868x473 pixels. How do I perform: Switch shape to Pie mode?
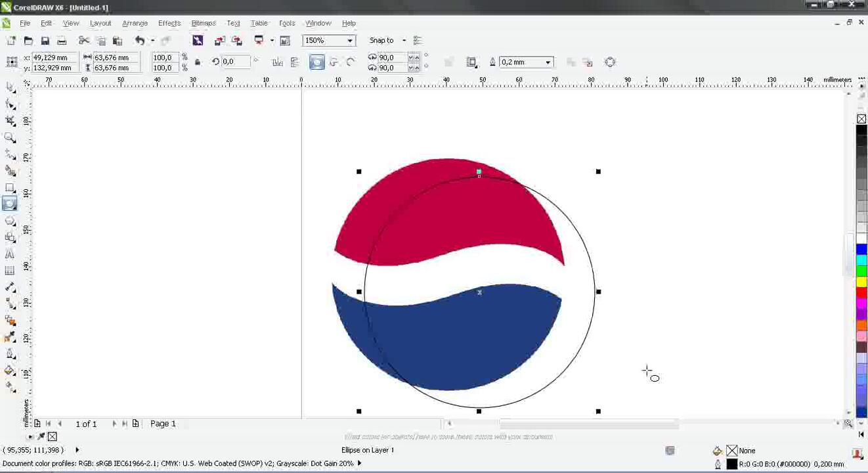point(334,62)
